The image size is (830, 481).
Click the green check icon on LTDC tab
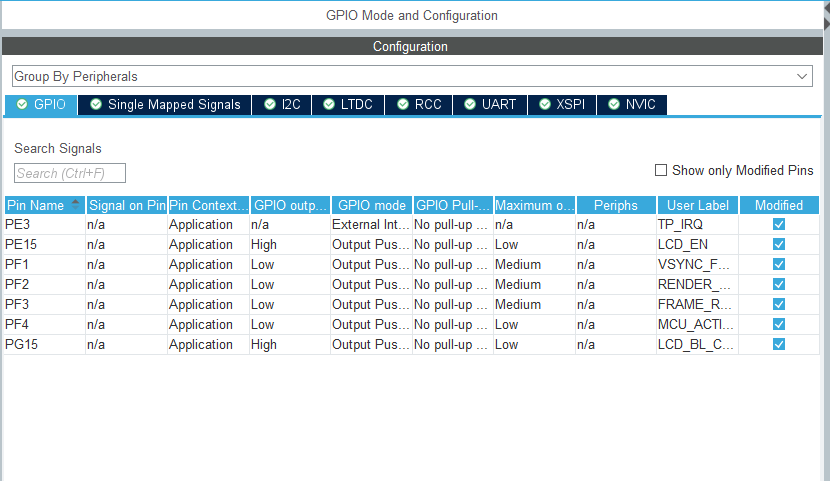point(329,104)
